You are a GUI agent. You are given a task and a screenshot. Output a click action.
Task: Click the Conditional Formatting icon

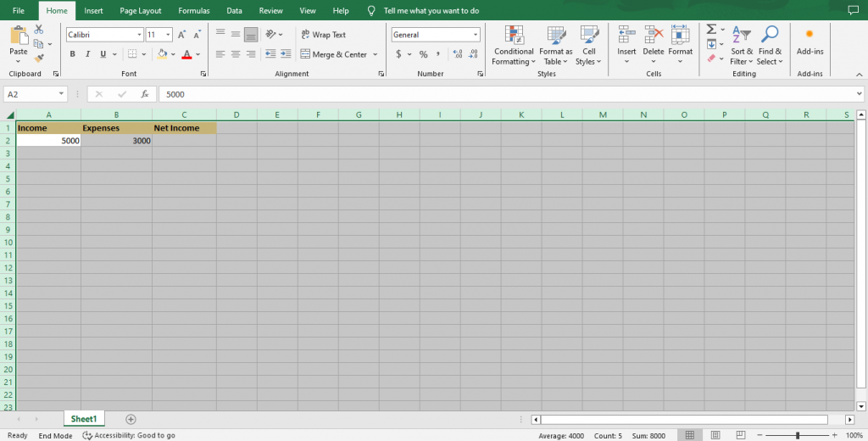coord(514,36)
